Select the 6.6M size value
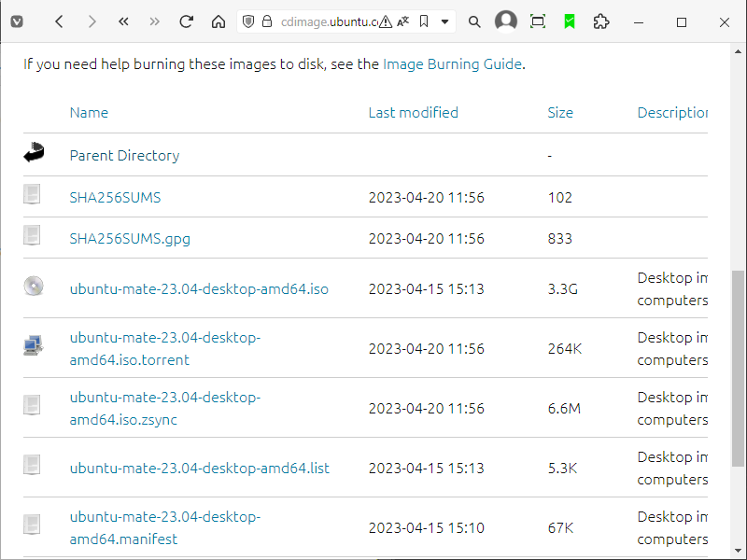The image size is (747, 560). [564, 408]
